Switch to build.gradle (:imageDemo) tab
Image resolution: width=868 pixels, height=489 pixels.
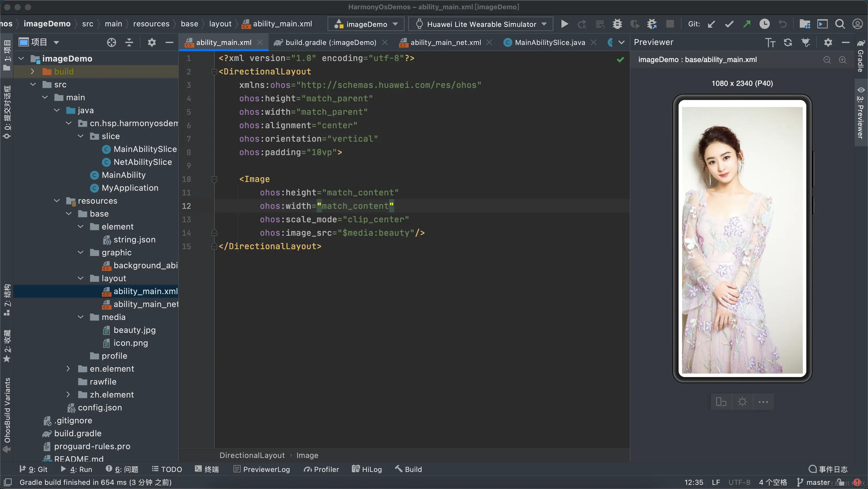[x=331, y=42]
